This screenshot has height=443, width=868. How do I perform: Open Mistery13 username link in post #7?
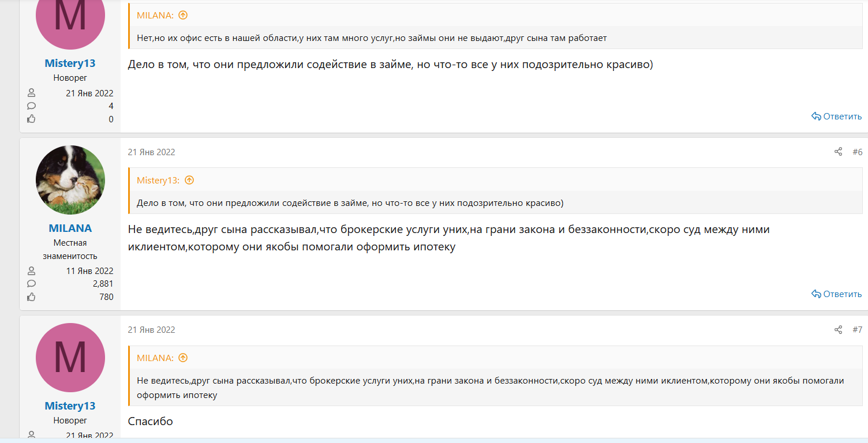(x=70, y=406)
